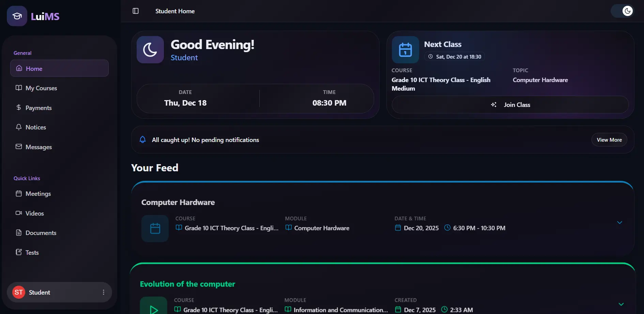The width and height of the screenshot is (644, 314).
Task: Toggle the sidebar panel icon
Action: 136,11
